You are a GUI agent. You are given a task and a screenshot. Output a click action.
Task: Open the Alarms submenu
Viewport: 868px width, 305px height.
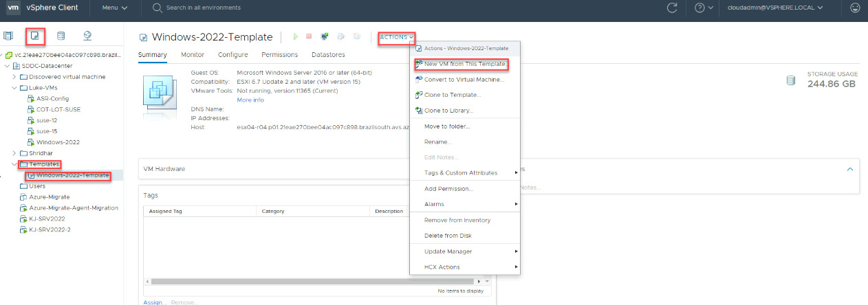465,204
